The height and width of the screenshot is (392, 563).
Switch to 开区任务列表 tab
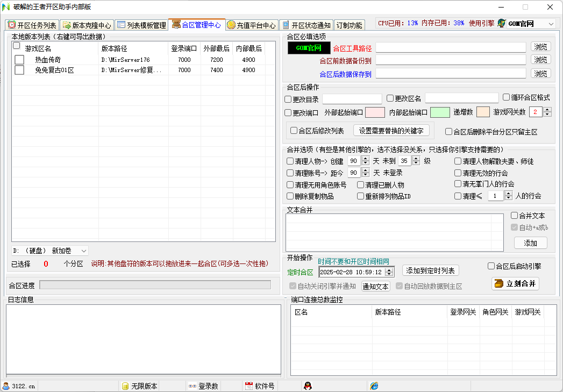coord(33,25)
